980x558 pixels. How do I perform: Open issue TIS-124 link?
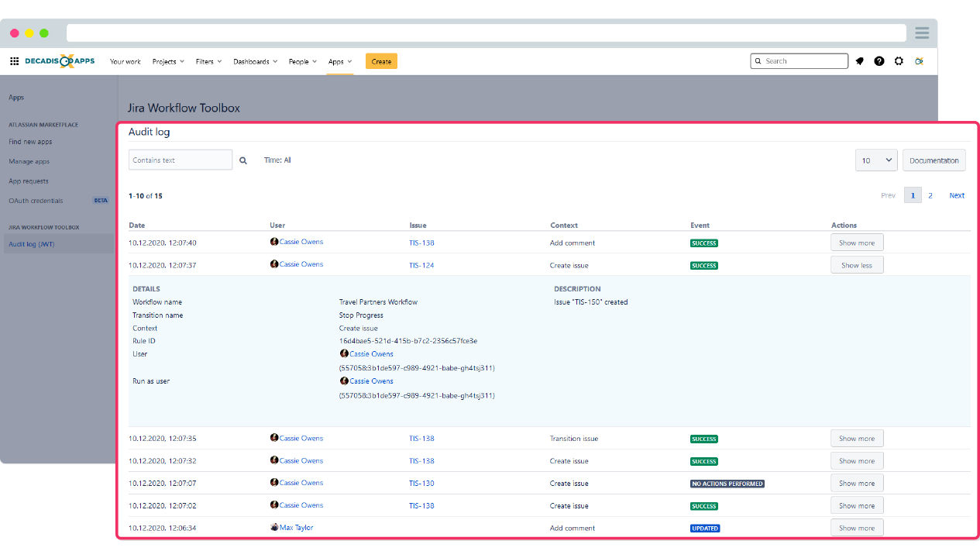421,265
